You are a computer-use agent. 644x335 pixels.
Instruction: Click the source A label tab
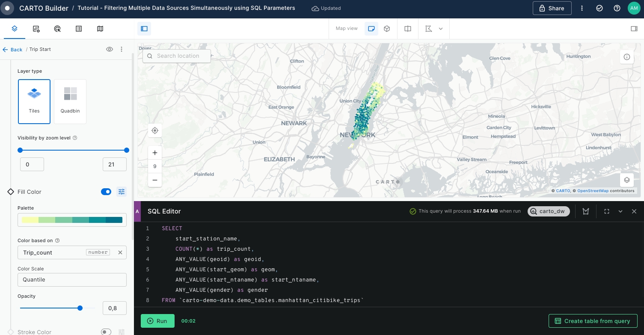click(137, 211)
